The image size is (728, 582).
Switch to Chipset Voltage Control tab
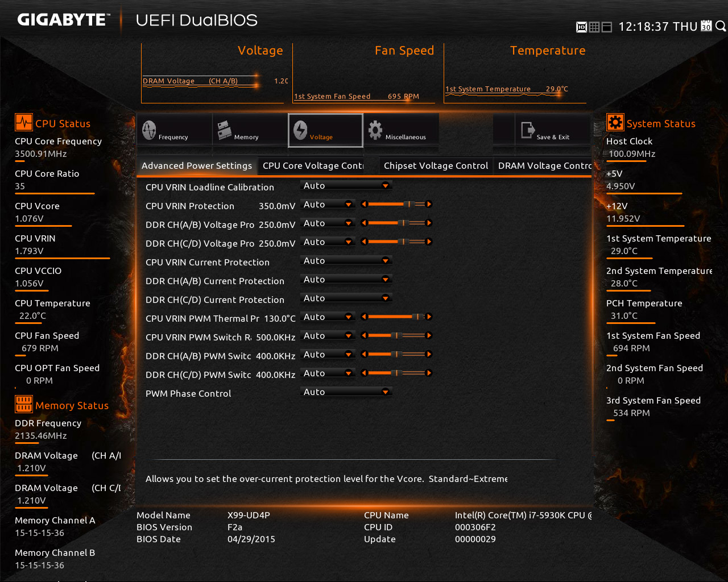(436, 166)
